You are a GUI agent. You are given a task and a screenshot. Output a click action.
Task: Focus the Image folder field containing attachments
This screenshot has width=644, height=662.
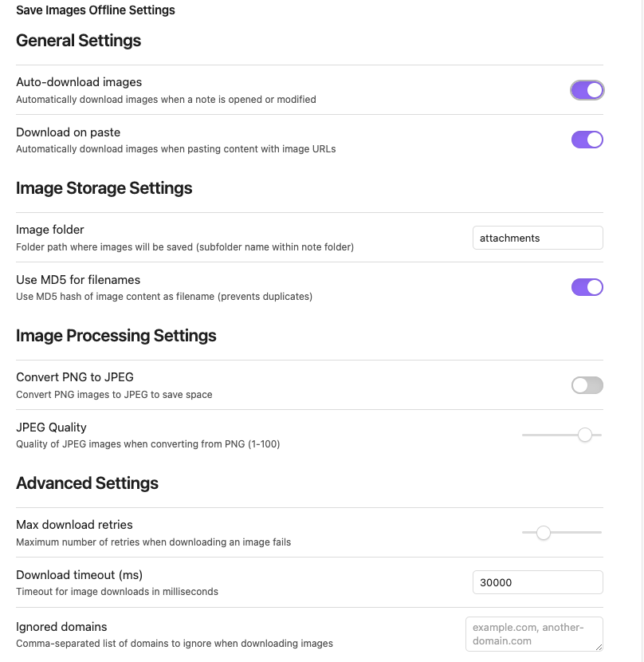(538, 238)
